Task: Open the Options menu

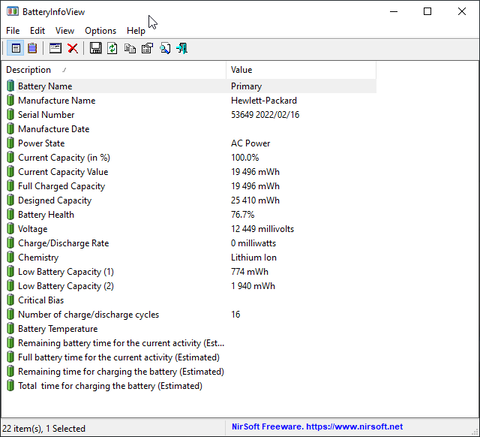Action: [x=100, y=31]
